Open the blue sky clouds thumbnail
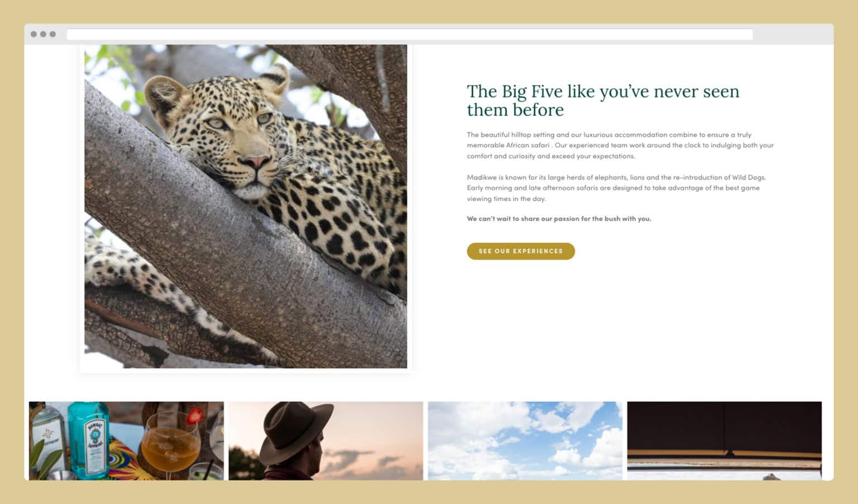The width and height of the screenshot is (858, 504). [x=525, y=441]
